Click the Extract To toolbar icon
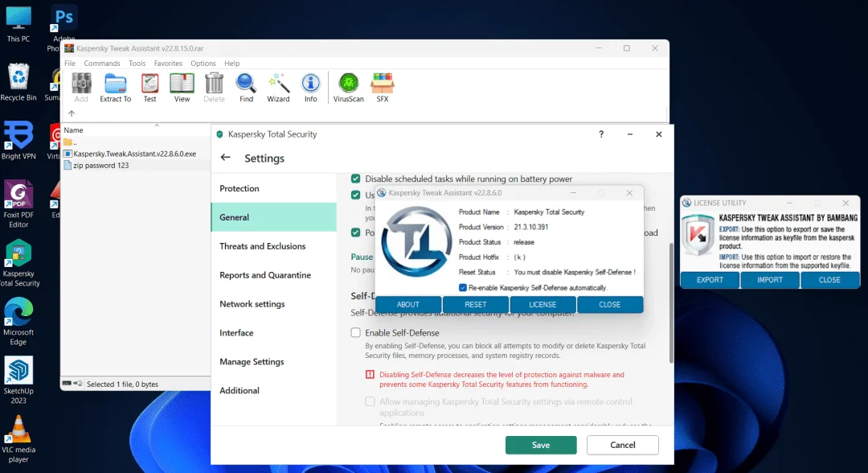Image resolution: width=868 pixels, height=473 pixels. 115,88
